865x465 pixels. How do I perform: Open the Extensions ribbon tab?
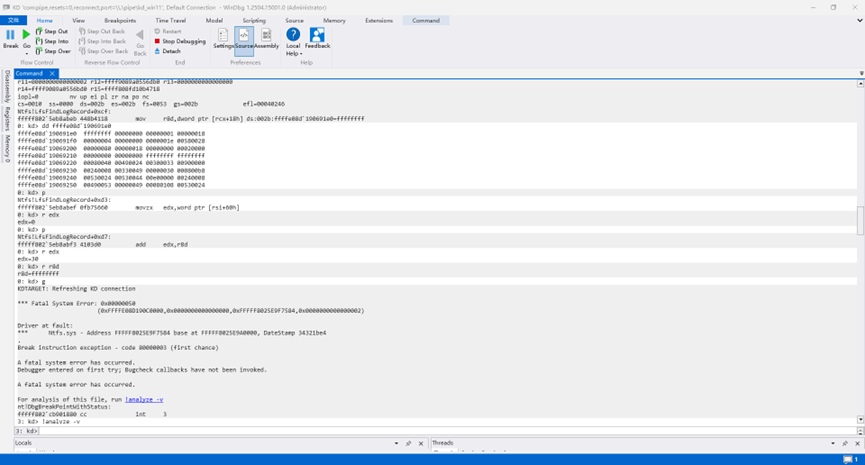tap(379, 20)
